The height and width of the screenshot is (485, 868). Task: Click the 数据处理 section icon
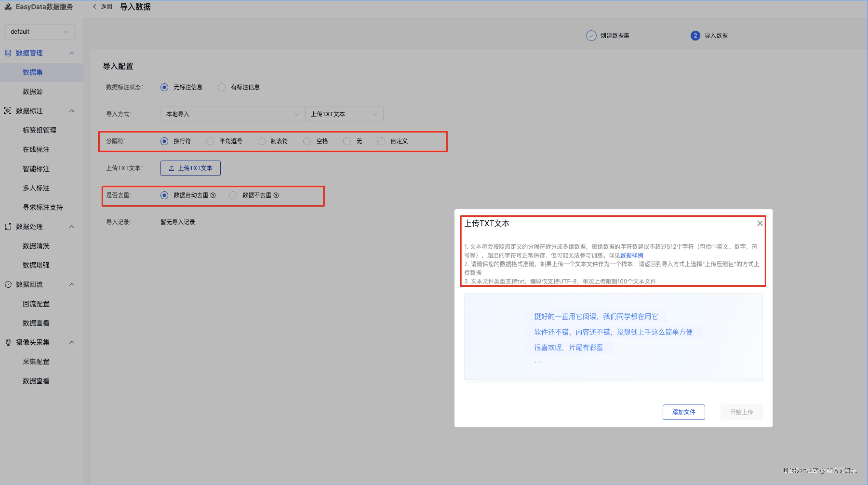tap(8, 227)
